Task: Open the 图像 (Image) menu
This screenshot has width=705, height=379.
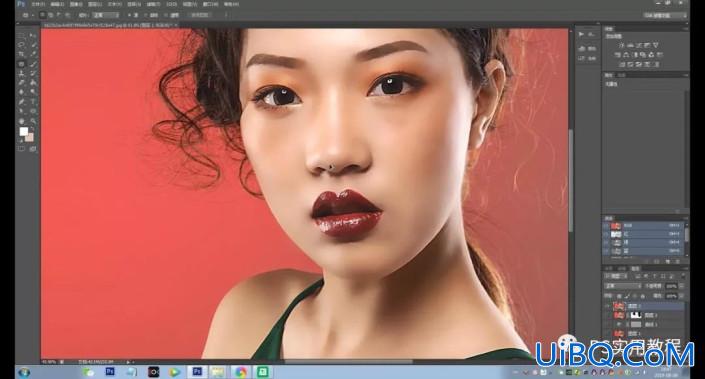Action: [x=76, y=4]
